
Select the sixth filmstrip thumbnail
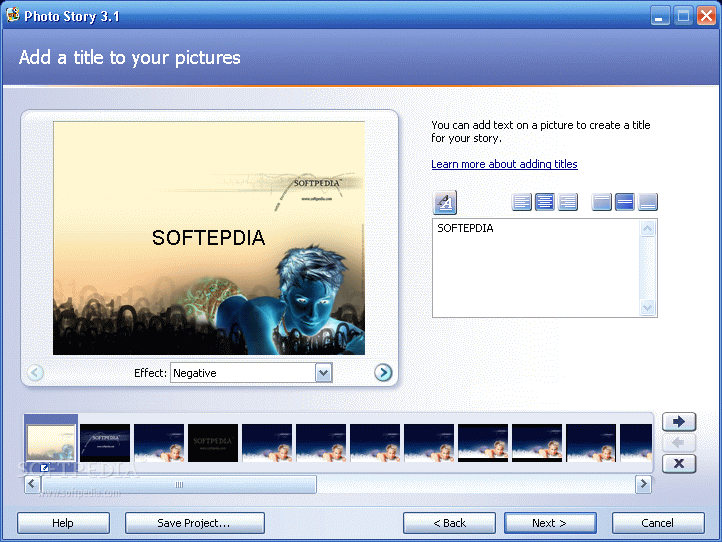point(321,443)
